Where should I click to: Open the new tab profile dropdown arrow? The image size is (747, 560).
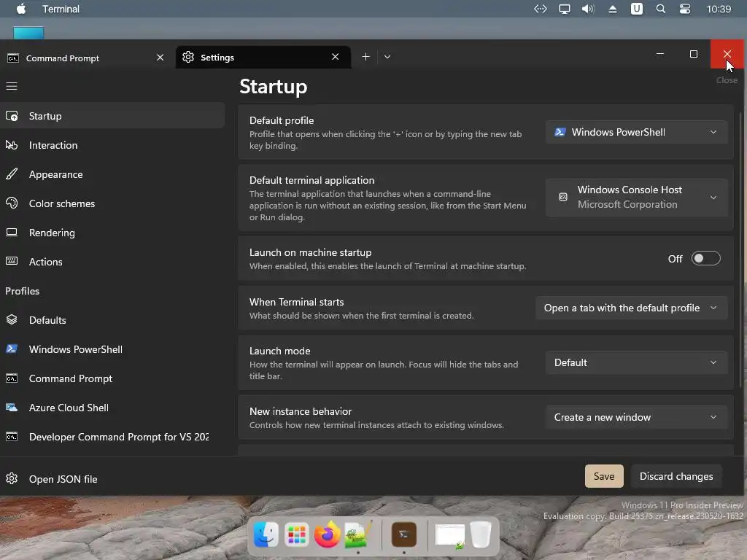point(387,57)
